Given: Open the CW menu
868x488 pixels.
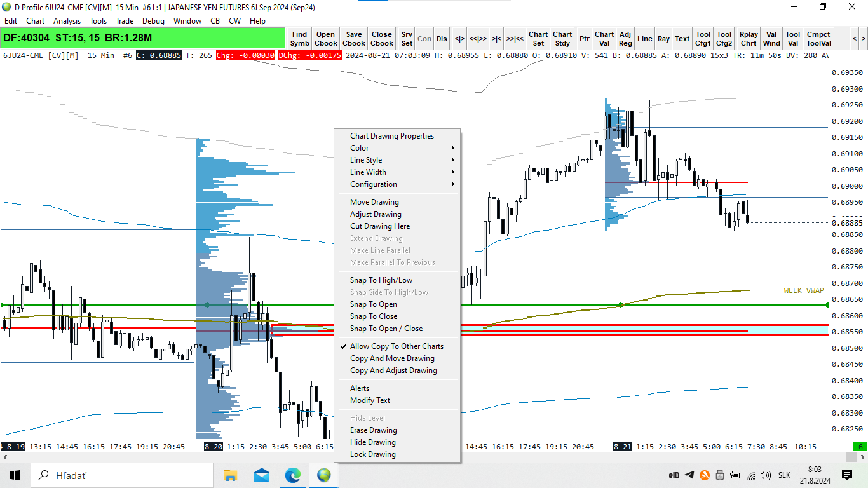Looking at the screenshot, I should coord(234,21).
